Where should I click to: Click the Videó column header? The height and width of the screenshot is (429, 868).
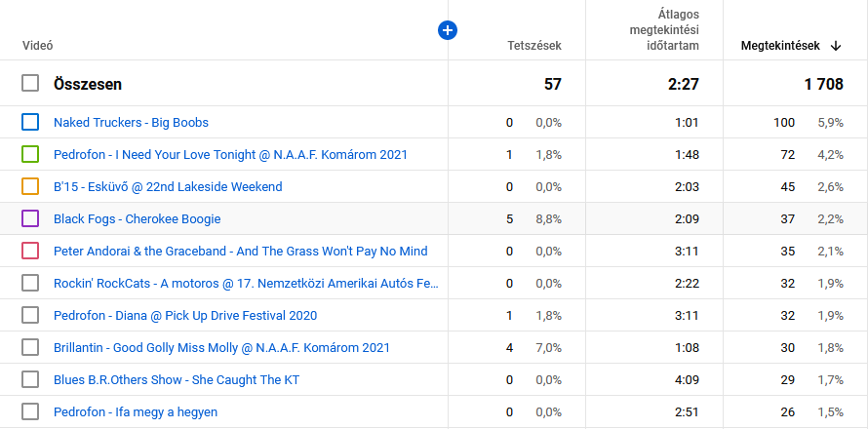tap(37, 46)
